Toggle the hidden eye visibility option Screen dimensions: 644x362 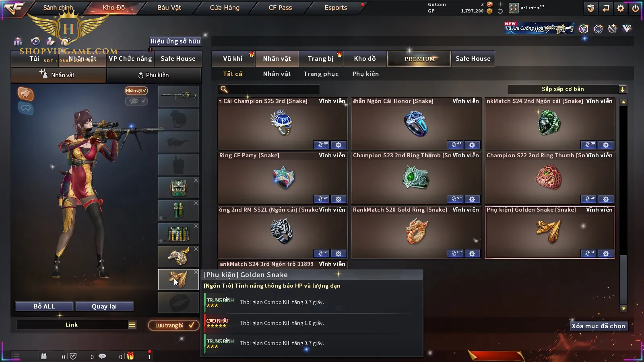point(136,101)
